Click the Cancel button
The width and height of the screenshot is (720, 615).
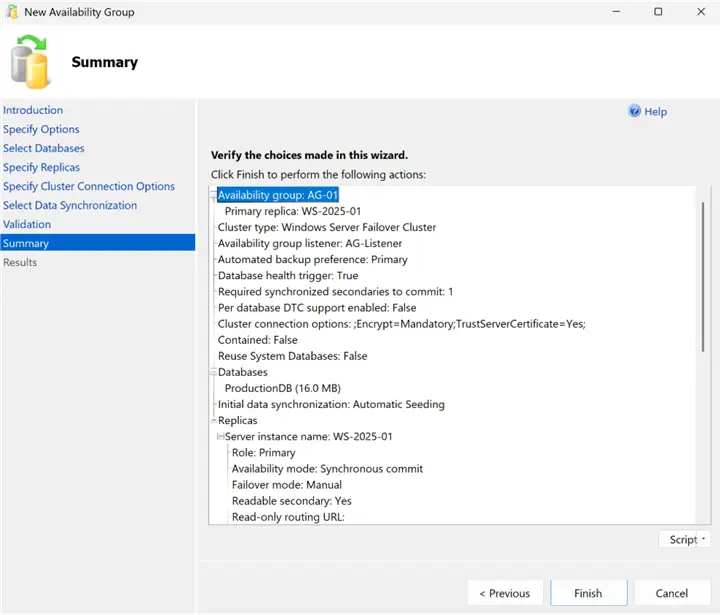click(672, 593)
